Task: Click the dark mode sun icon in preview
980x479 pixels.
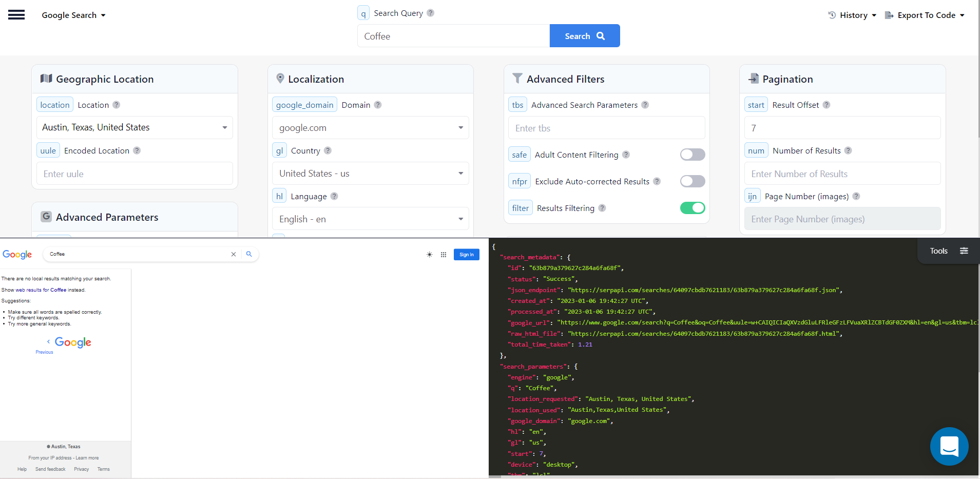Action: tap(429, 254)
